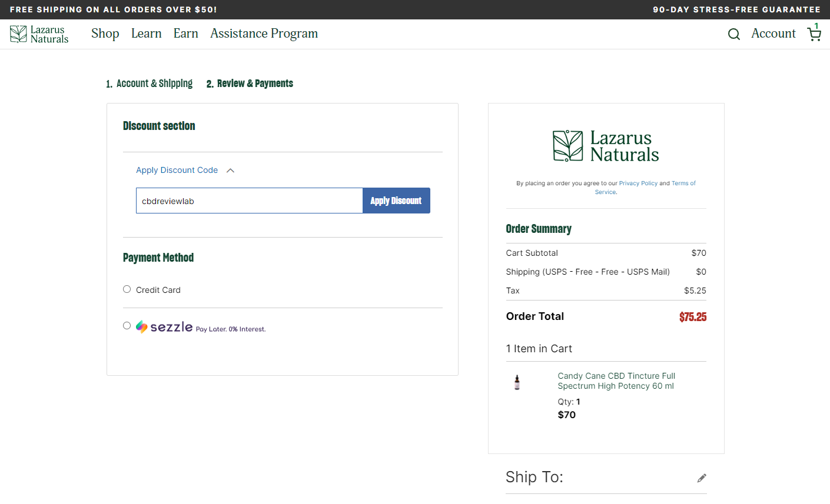Open the Terms of Service link

point(645,188)
